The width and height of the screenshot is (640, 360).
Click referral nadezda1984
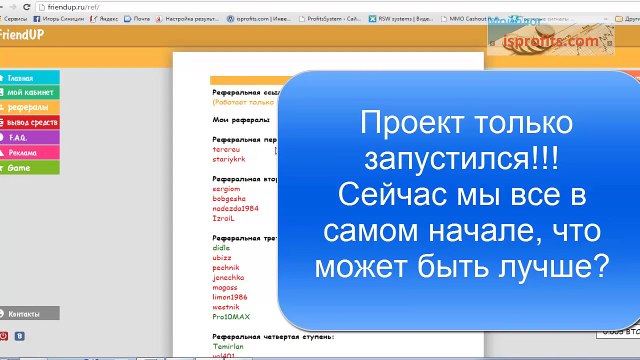tap(236, 209)
